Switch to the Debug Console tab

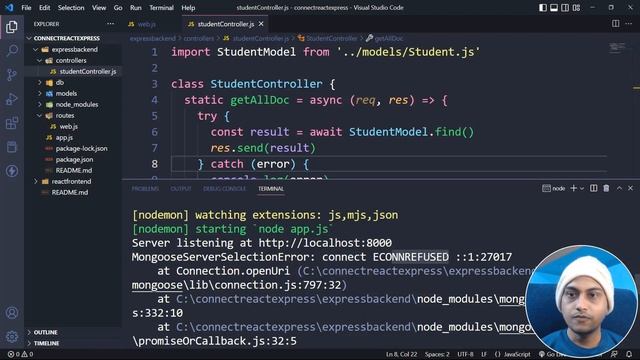tap(224, 189)
